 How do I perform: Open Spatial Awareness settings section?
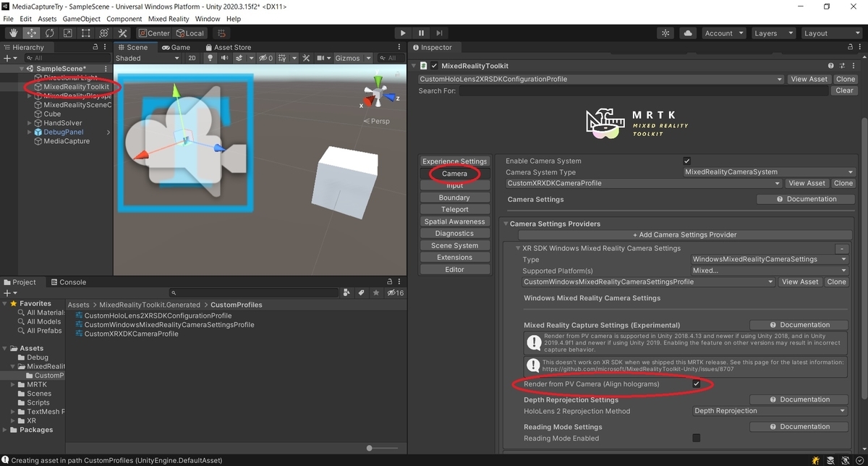454,221
